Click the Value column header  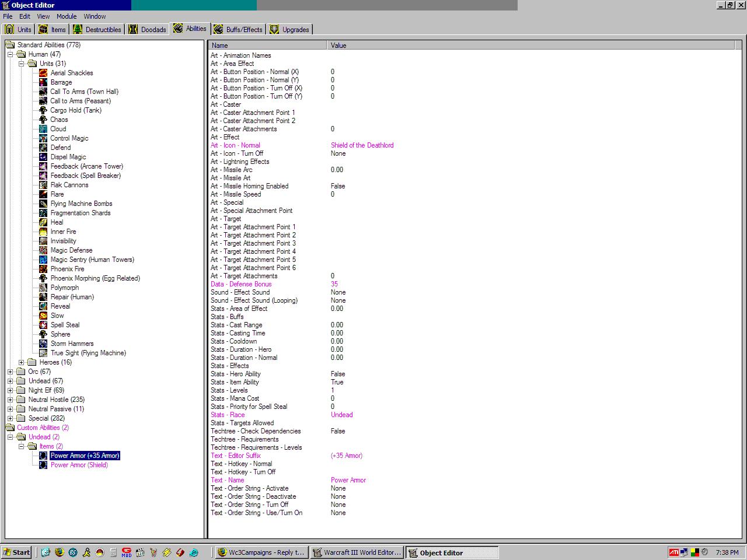532,45
